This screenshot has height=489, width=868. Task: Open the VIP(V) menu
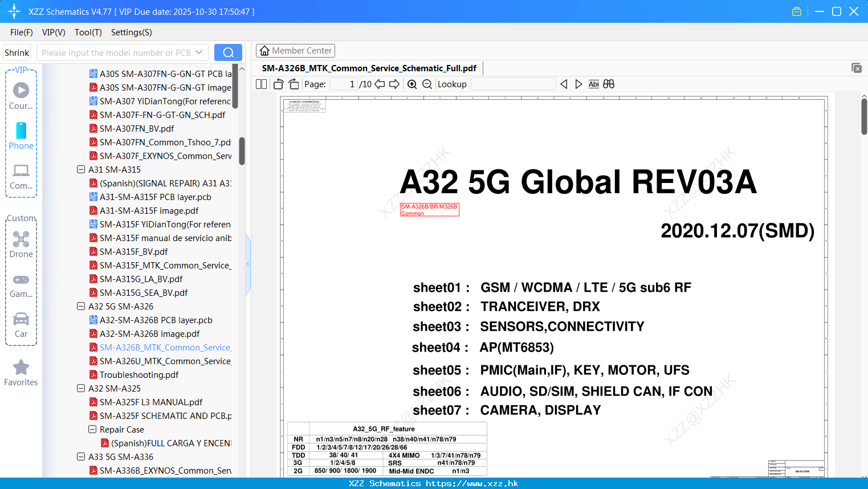54,32
